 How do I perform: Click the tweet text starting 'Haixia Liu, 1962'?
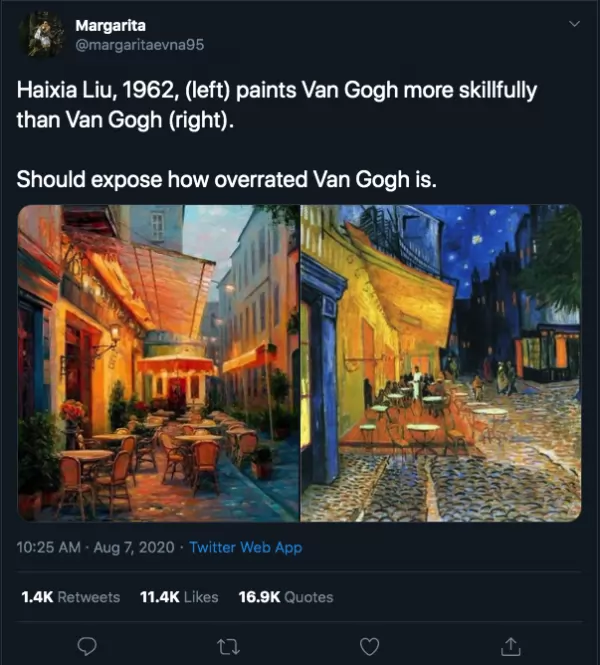point(277,104)
